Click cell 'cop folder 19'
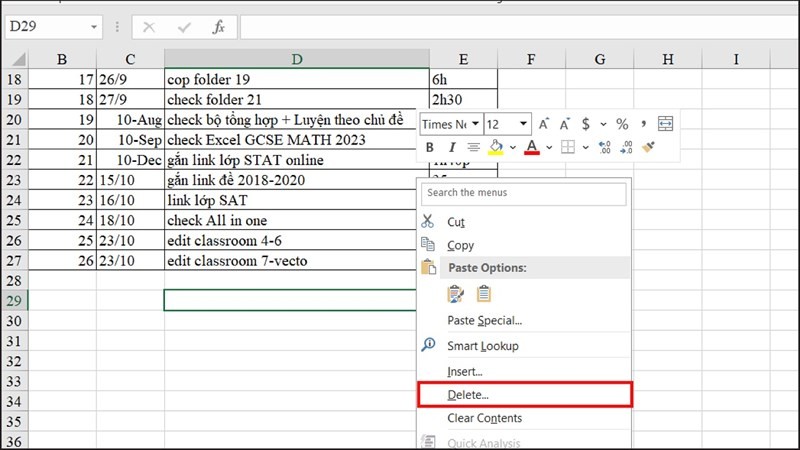The height and width of the screenshot is (450, 800). [x=297, y=79]
